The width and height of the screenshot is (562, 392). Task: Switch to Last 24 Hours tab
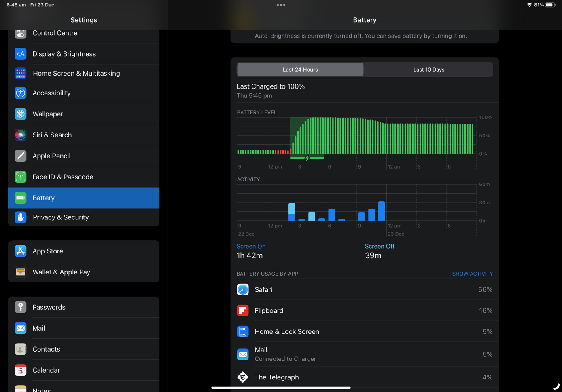click(x=300, y=70)
